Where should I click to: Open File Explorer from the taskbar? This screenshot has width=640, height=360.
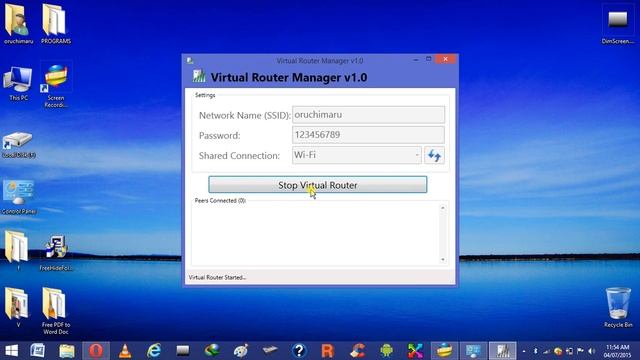point(67,351)
